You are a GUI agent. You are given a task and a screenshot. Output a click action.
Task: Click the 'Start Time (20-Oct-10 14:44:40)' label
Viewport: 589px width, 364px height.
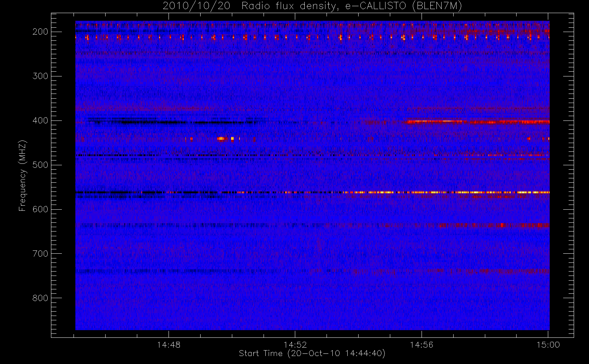tap(312, 353)
